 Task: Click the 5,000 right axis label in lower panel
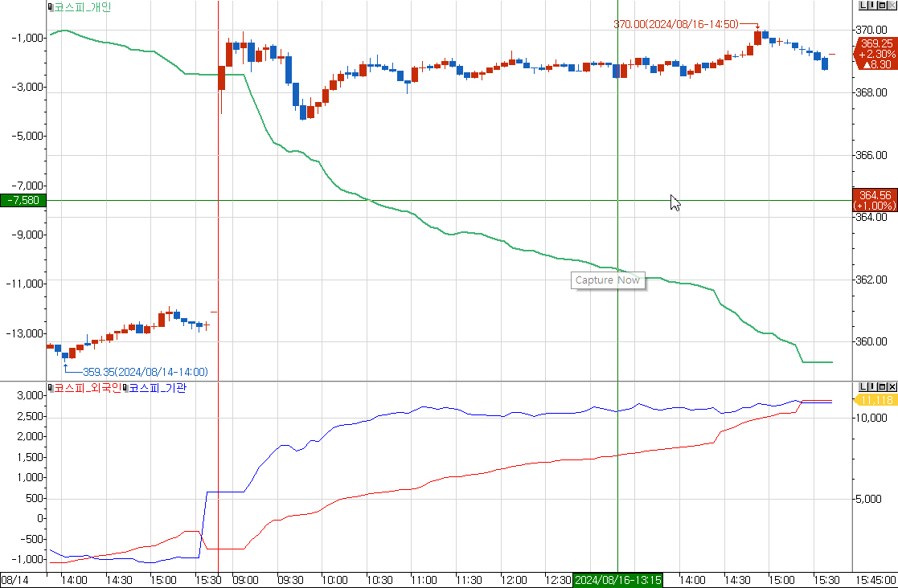870,499
